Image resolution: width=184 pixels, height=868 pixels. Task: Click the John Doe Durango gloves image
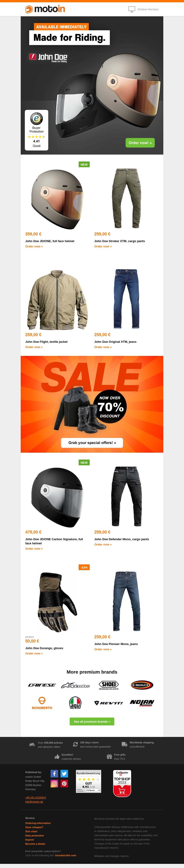point(57,602)
